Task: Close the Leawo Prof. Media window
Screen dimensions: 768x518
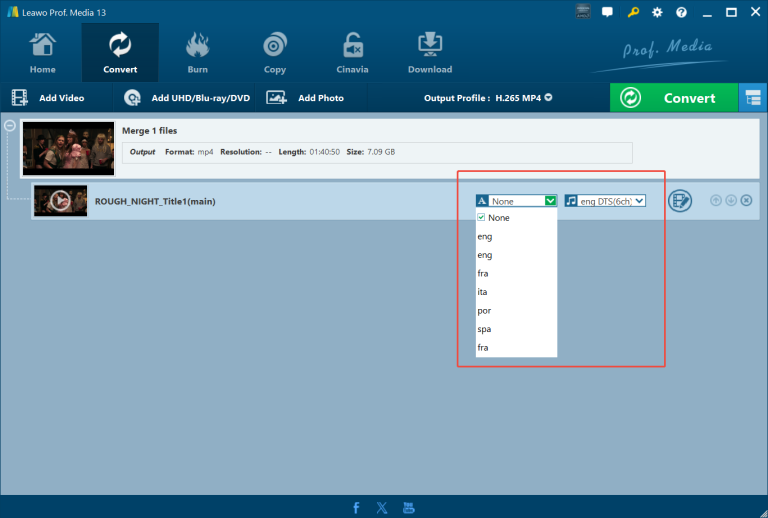Action: pyautogui.click(x=755, y=12)
